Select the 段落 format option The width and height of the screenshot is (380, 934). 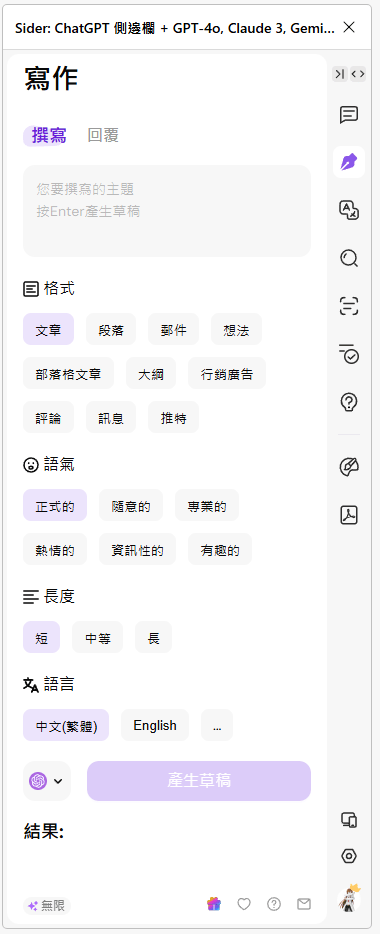point(111,329)
